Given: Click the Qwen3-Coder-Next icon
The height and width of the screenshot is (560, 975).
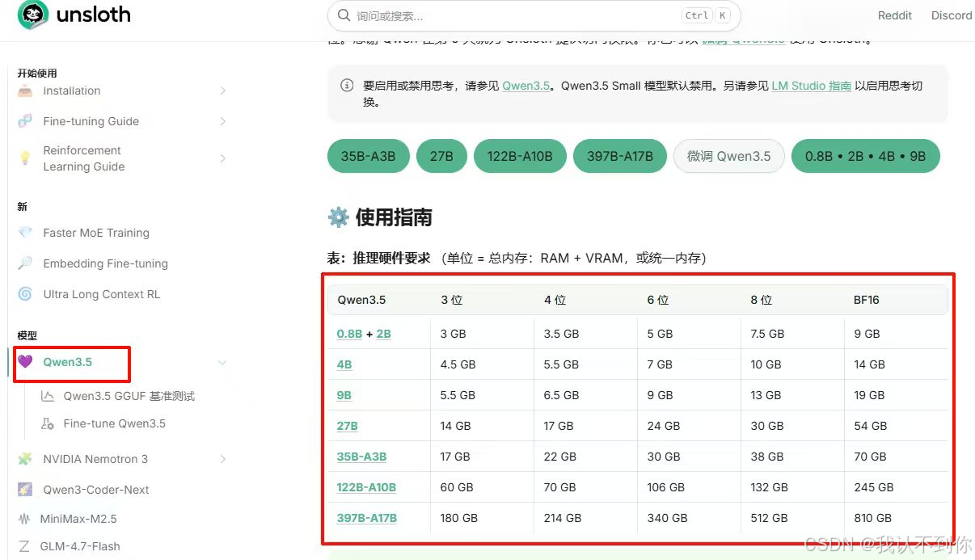Looking at the screenshot, I should [x=25, y=490].
